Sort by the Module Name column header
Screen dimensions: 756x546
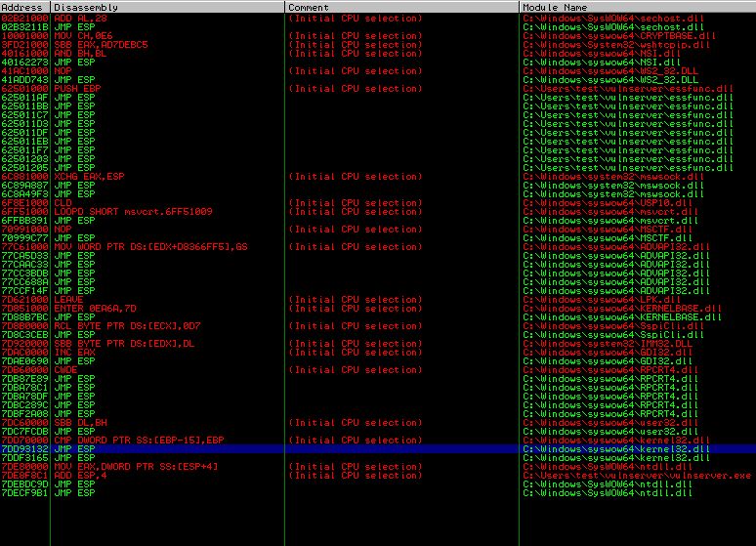pos(638,7)
